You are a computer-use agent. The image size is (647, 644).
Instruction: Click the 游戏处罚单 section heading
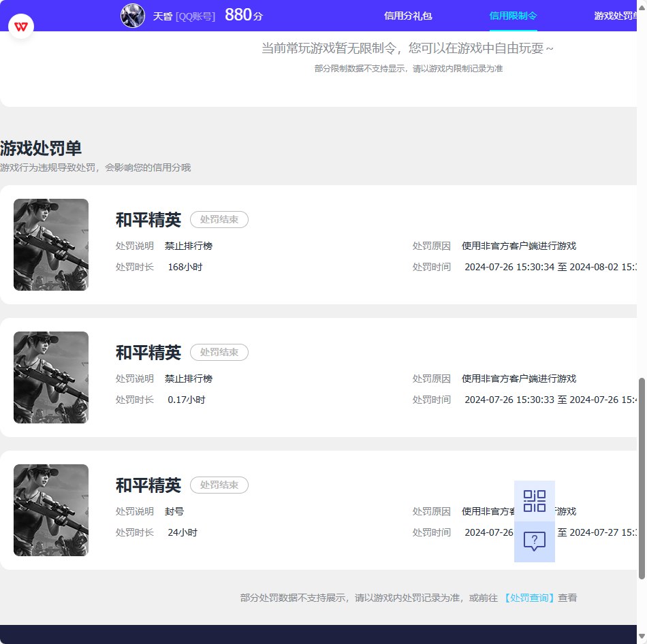(41, 148)
